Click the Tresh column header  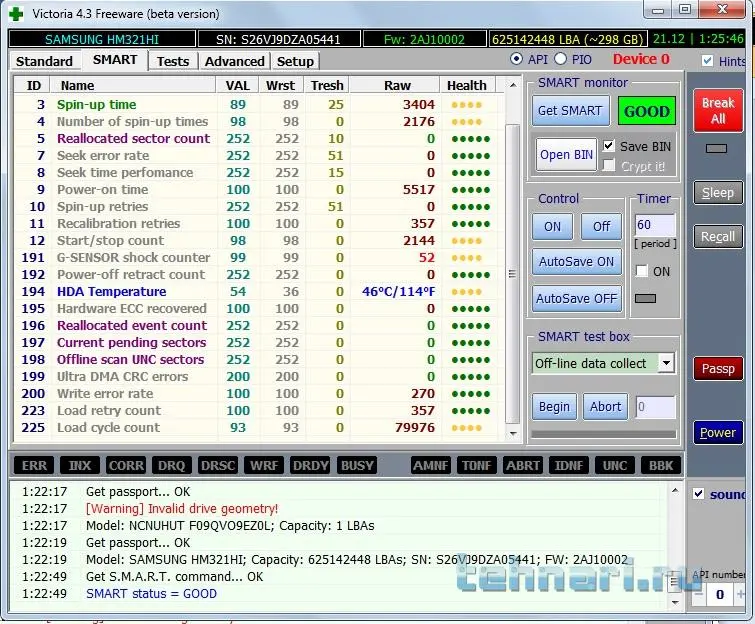[x=326, y=85]
